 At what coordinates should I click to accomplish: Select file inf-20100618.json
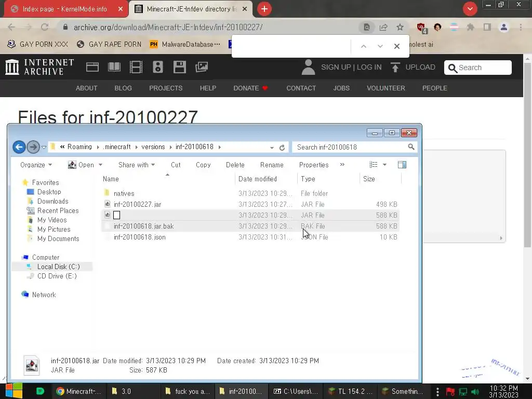(250, 237)
